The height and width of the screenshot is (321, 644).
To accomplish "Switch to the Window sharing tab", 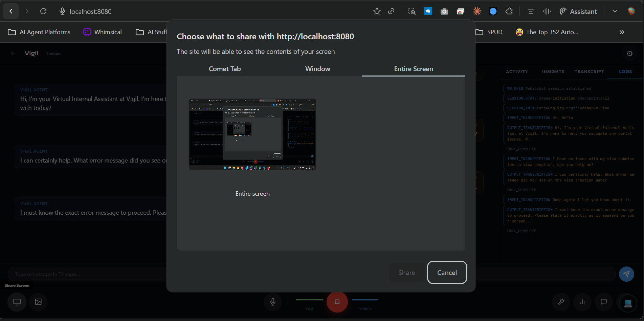I will [x=317, y=69].
